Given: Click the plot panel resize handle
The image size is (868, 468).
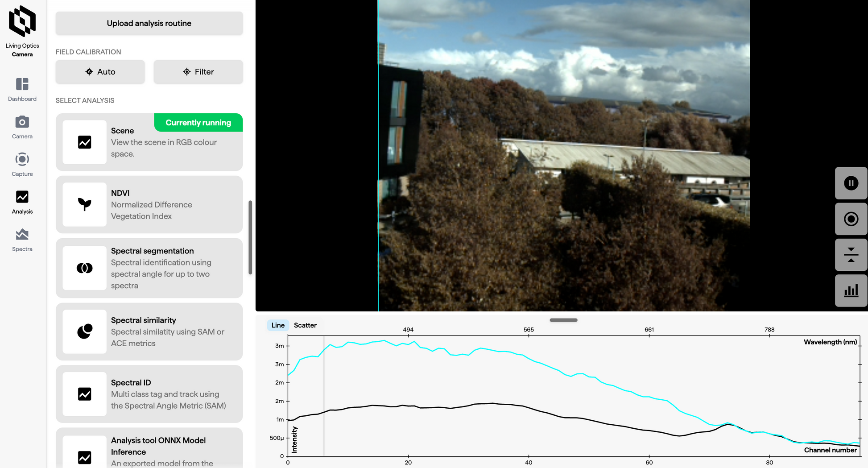Looking at the screenshot, I should pyautogui.click(x=563, y=320).
